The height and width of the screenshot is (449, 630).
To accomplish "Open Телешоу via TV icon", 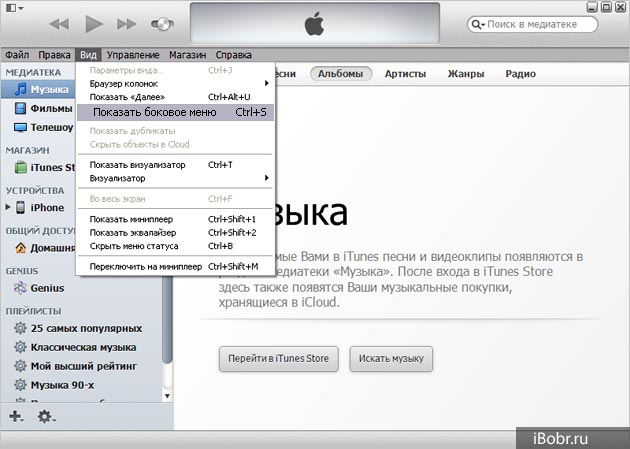I will point(20,127).
